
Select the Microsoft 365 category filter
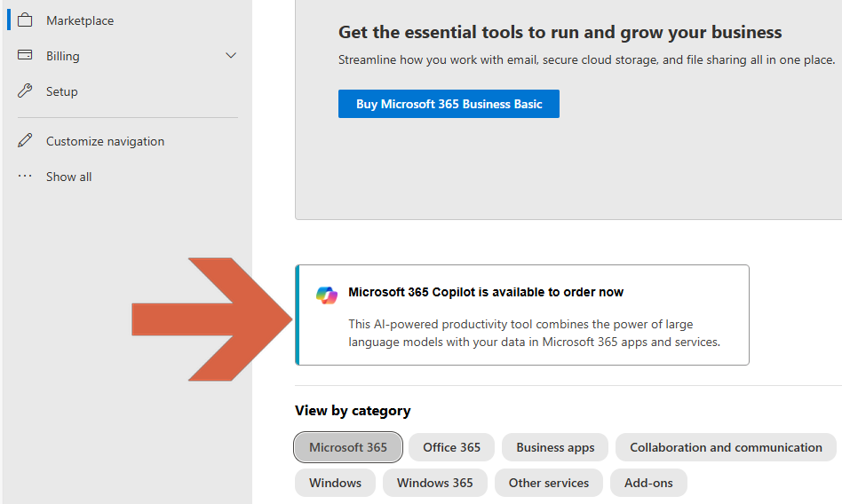click(x=348, y=447)
